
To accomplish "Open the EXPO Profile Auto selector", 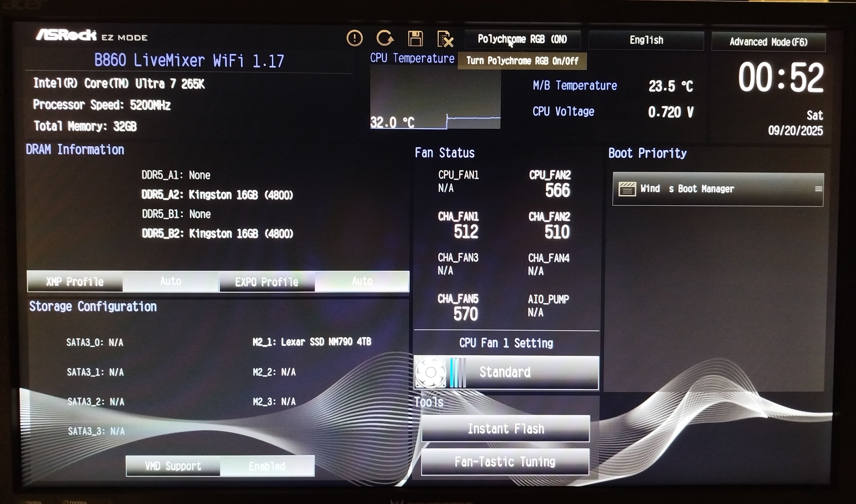I will coord(362,281).
